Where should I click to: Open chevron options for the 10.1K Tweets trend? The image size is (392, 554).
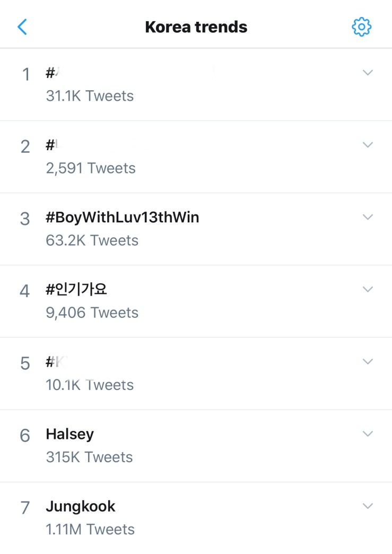tap(368, 361)
